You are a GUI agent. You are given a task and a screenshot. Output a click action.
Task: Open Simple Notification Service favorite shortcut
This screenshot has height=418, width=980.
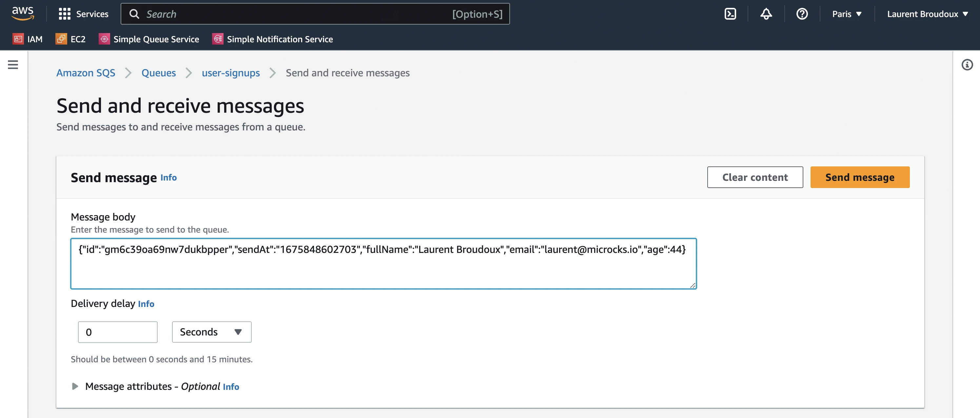(272, 39)
